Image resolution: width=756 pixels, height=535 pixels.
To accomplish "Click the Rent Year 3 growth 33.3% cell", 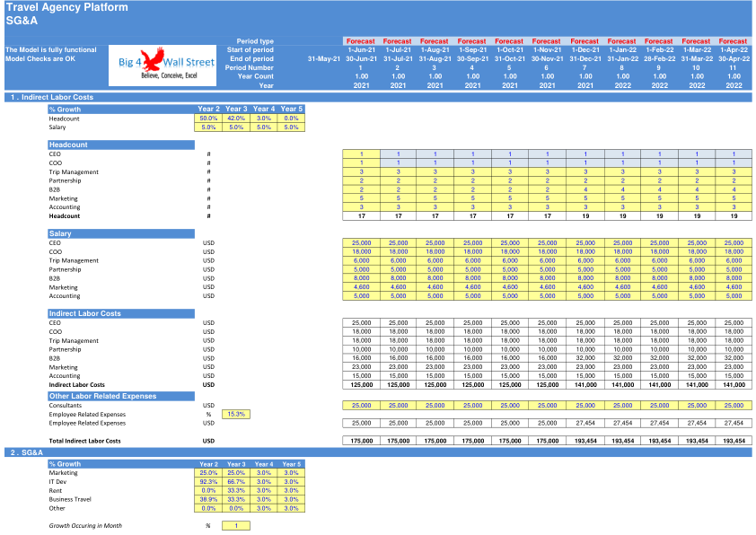I will (x=236, y=491).
